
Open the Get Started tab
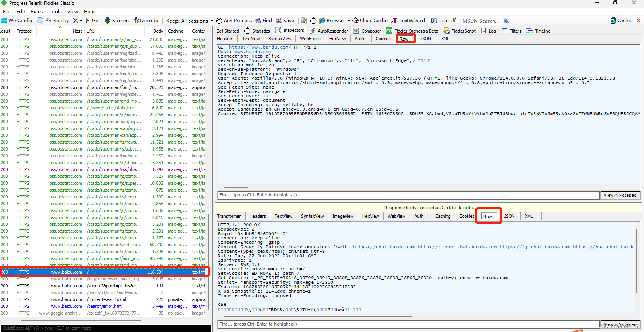(x=227, y=31)
